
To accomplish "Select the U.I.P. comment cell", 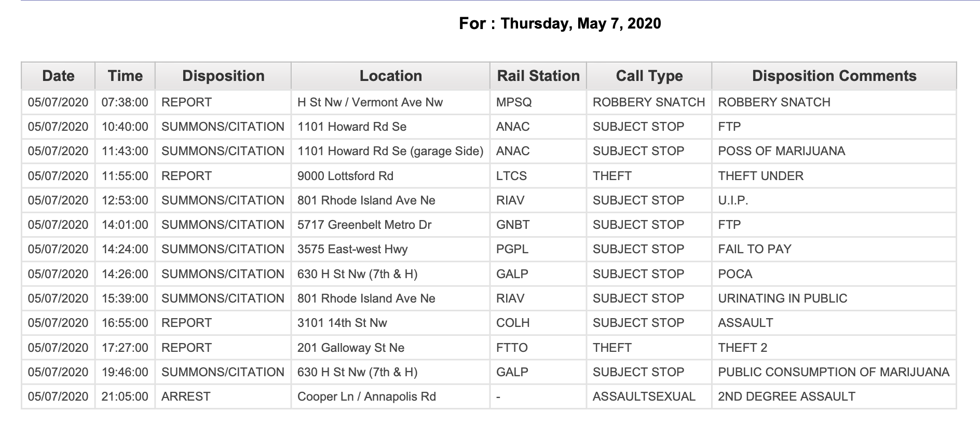I will tap(834, 200).
